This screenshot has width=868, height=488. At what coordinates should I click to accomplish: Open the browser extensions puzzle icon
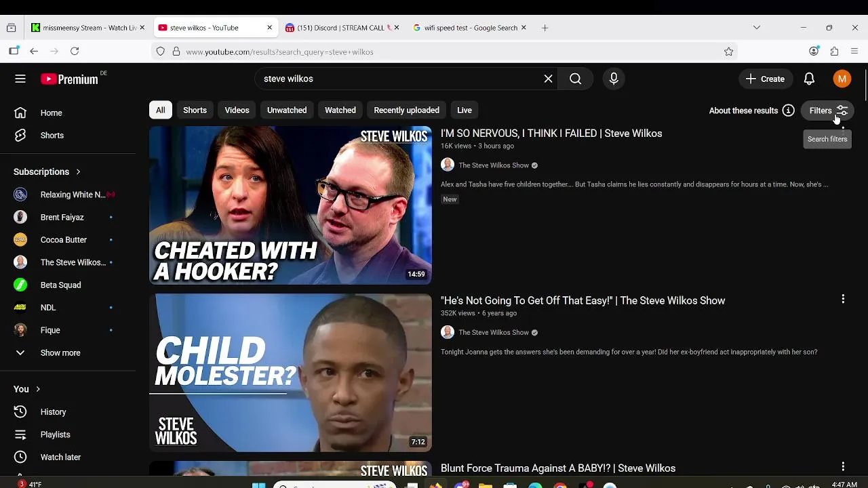[834, 52]
